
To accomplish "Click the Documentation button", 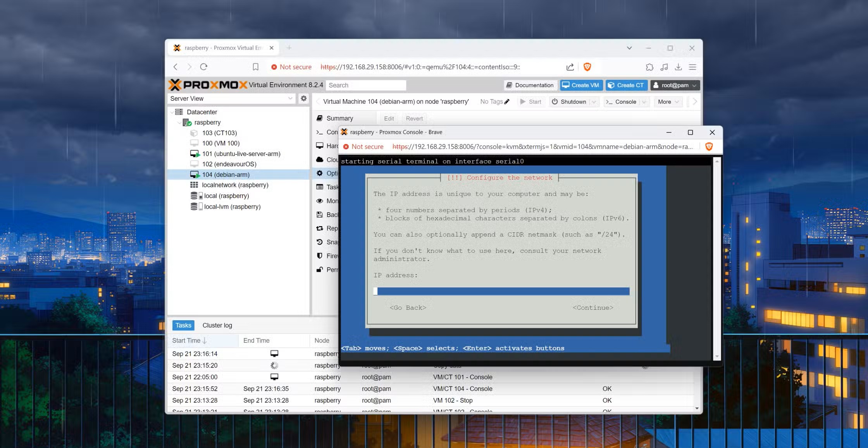I will (530, 85).
